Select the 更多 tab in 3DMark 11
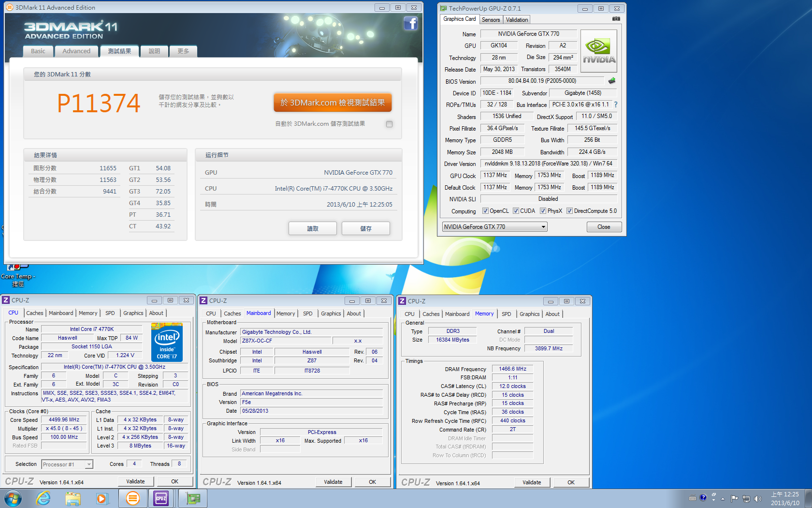 coord(183,51)
